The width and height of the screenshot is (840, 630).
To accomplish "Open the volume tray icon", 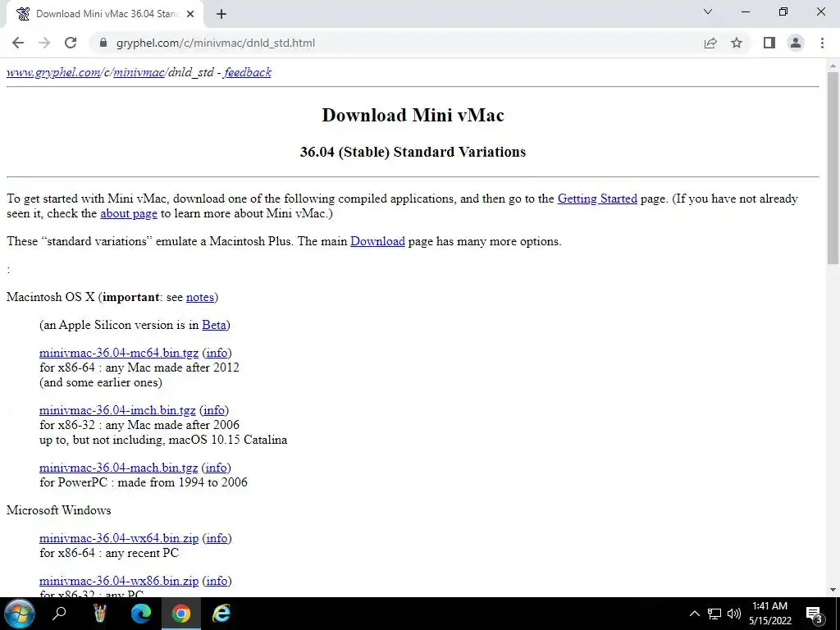I will tap(734, 614).
